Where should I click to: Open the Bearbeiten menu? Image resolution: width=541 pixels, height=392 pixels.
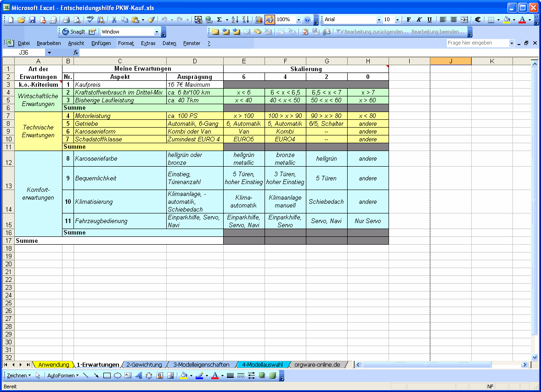49,43
